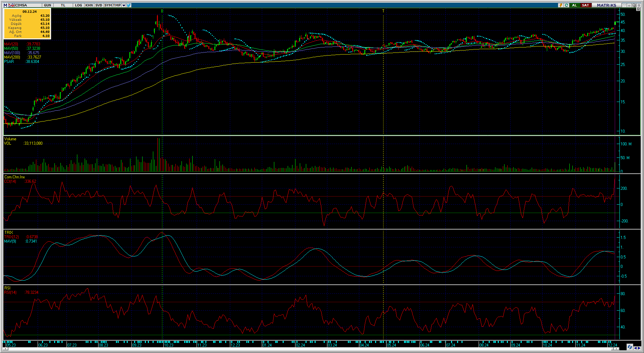
Task: Click the orange lightning bolt icon
Action: (x=561, y=5)
